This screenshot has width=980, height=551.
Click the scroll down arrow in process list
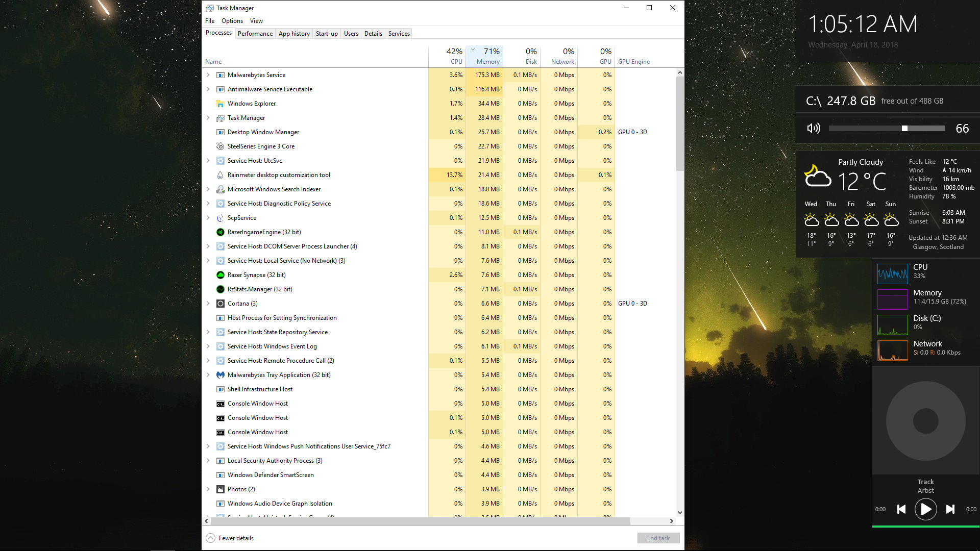click(x=680, y=513)
